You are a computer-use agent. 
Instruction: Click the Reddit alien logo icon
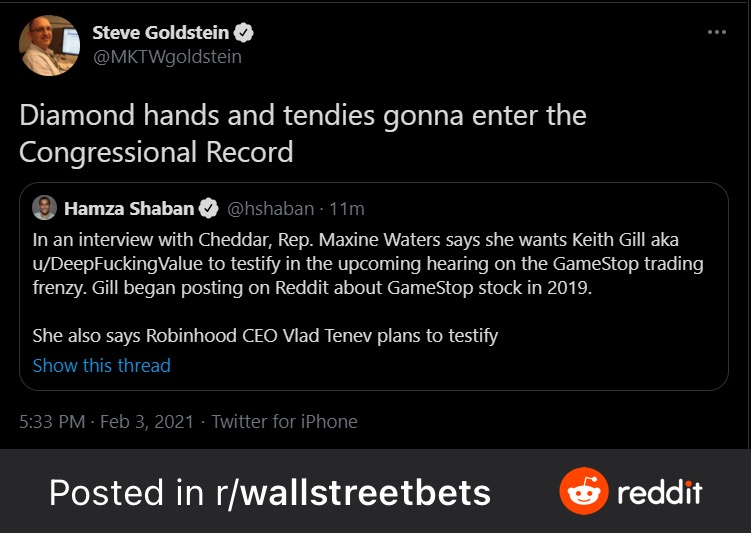click(583, 492)
